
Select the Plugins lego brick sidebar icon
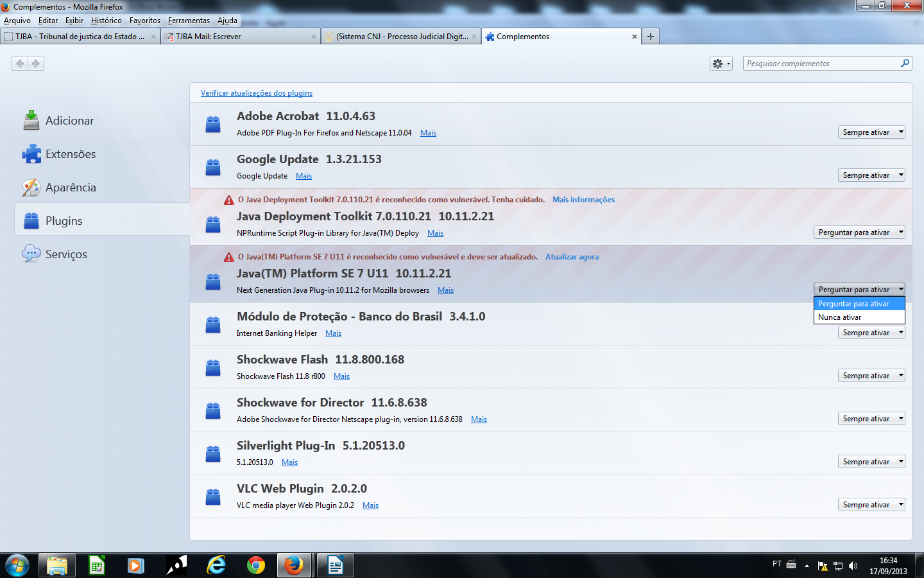31,220
